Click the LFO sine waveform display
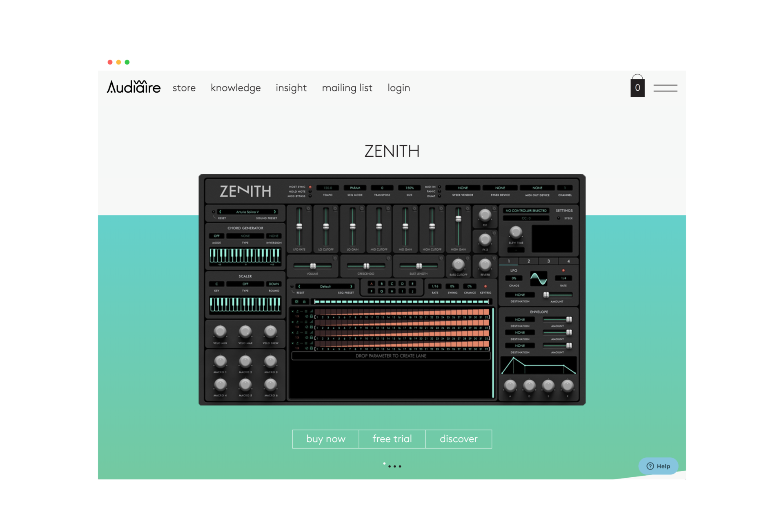 point(538,279)
